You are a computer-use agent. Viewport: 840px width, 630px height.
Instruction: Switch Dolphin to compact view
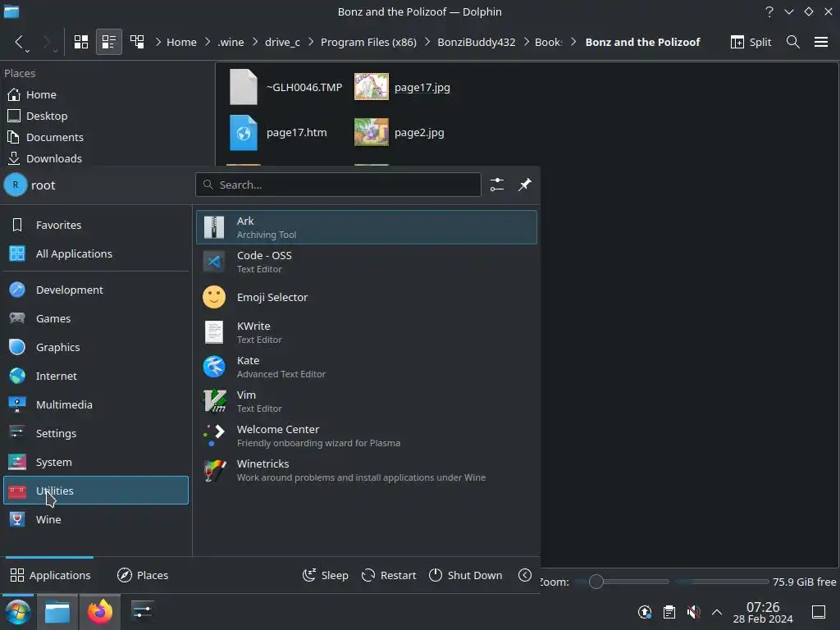(109, 42)
